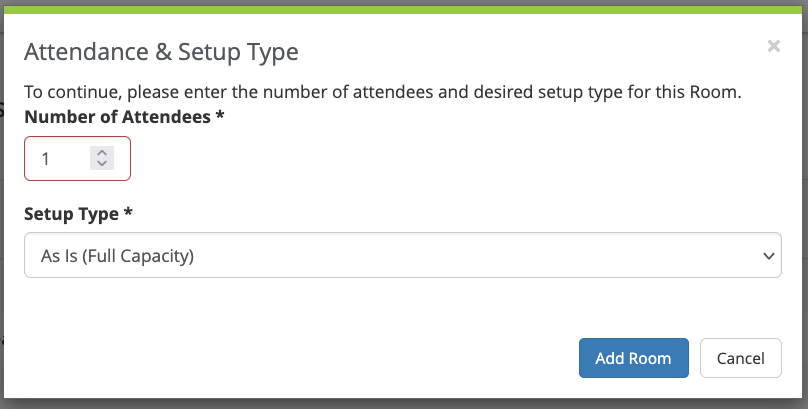
Task: Cancel the room setup dialog
Action: [x=740, y=358]
